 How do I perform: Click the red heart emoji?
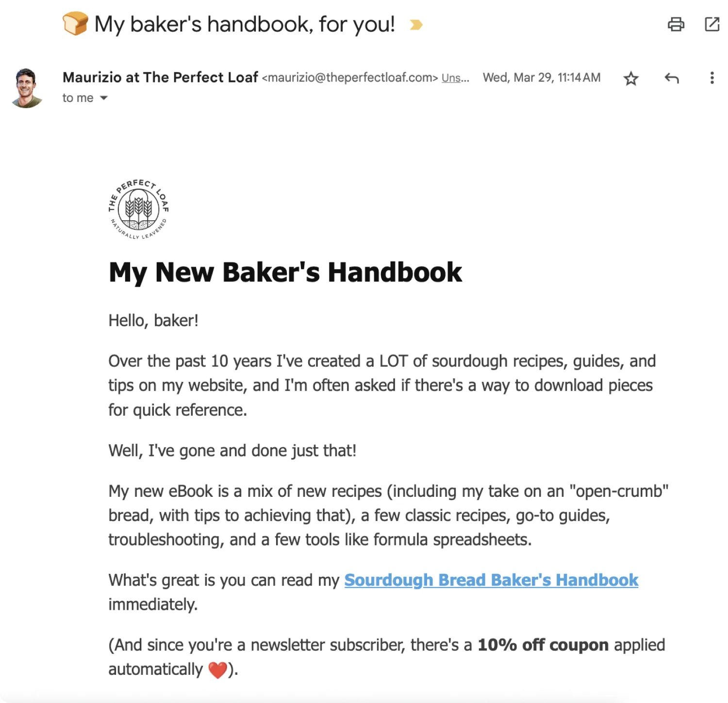coord(217,670)
